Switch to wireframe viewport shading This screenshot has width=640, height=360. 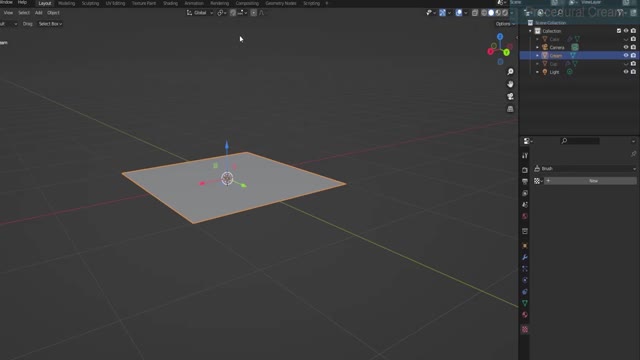[x=484, y=13]
